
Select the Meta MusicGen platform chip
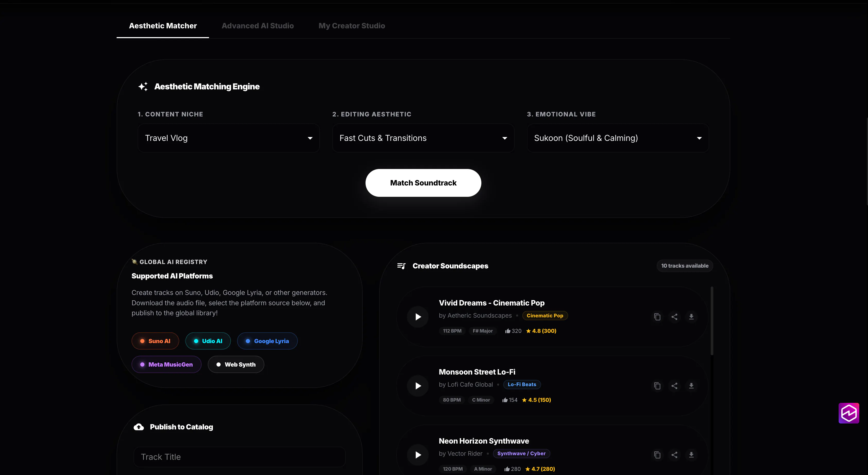(x=167, y=364)
